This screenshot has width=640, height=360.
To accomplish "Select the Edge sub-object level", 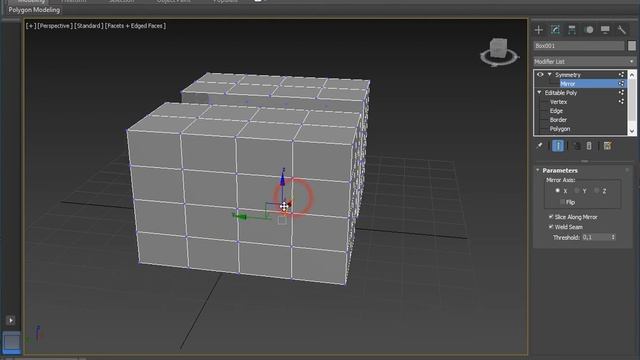I will click(x=556, y=111).
